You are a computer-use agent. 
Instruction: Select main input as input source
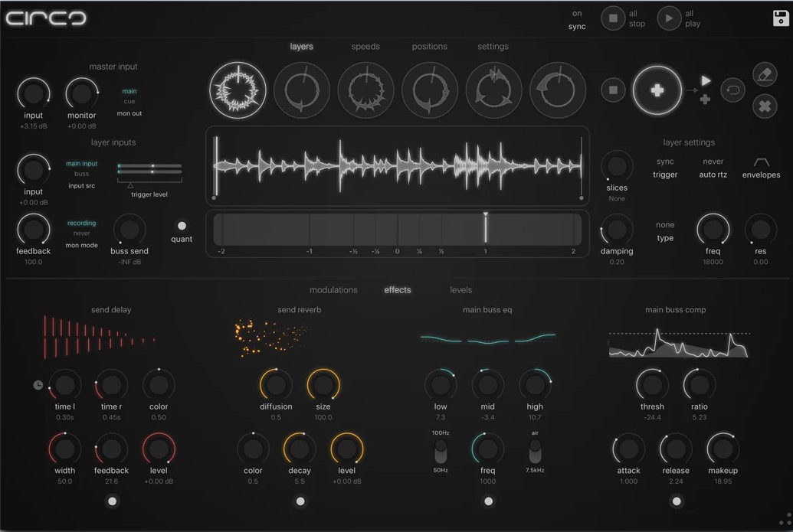81,164
